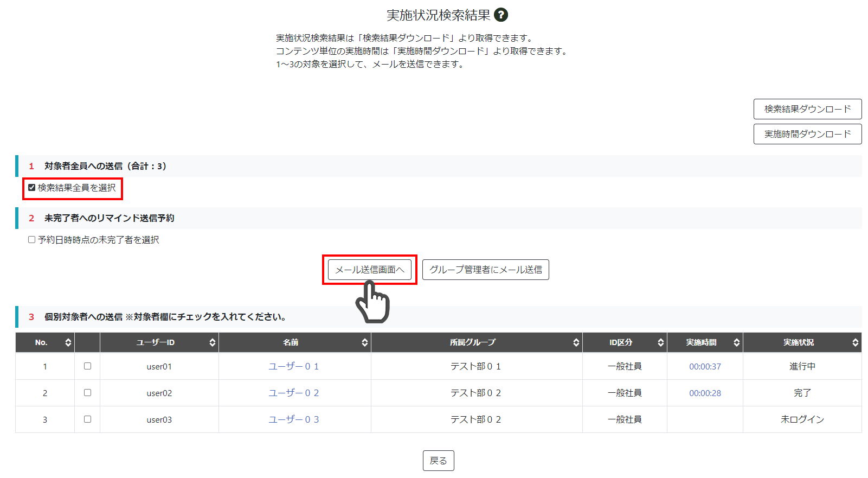Tick the user03 row checkbox

[x=87, y=419]
